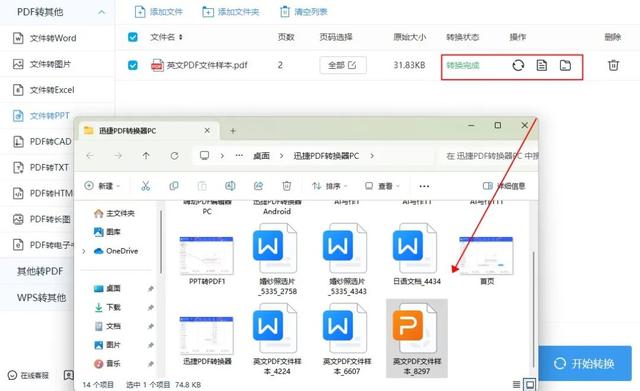The image size is (640, 391).
Task: Open the 新建 dropdown in Explorer
Action: [102, 186]
